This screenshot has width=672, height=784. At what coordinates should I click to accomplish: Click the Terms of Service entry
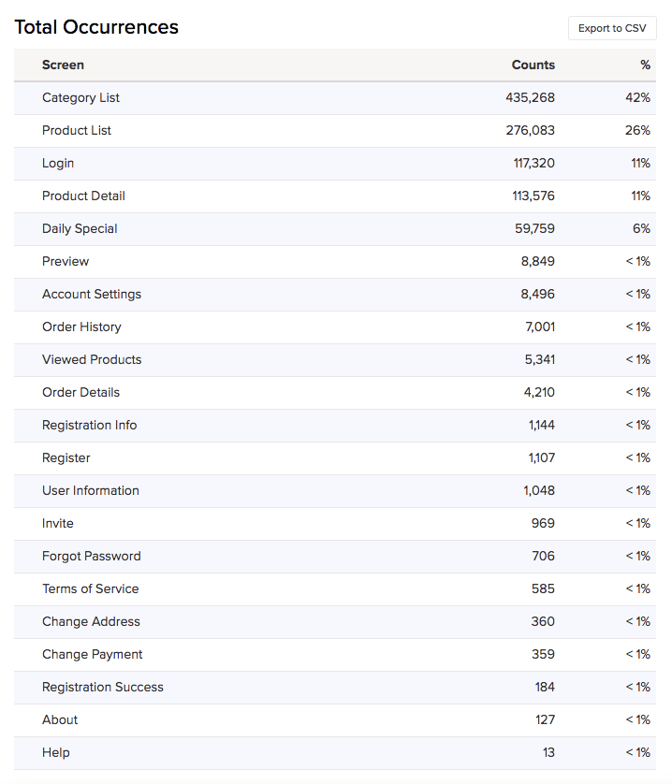tap(90, 588)
